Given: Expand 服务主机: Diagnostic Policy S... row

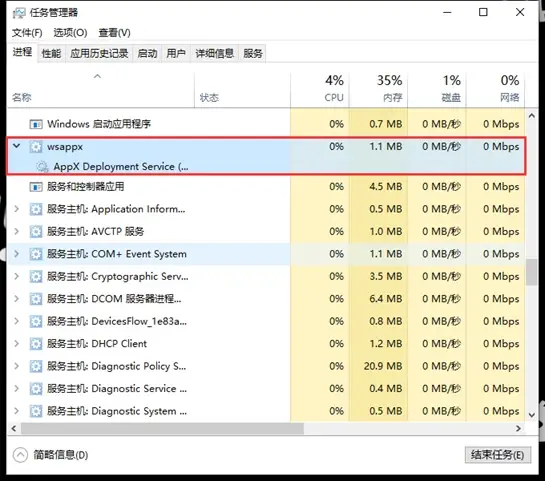Looking at the screenshot, I should pos(16,366).
